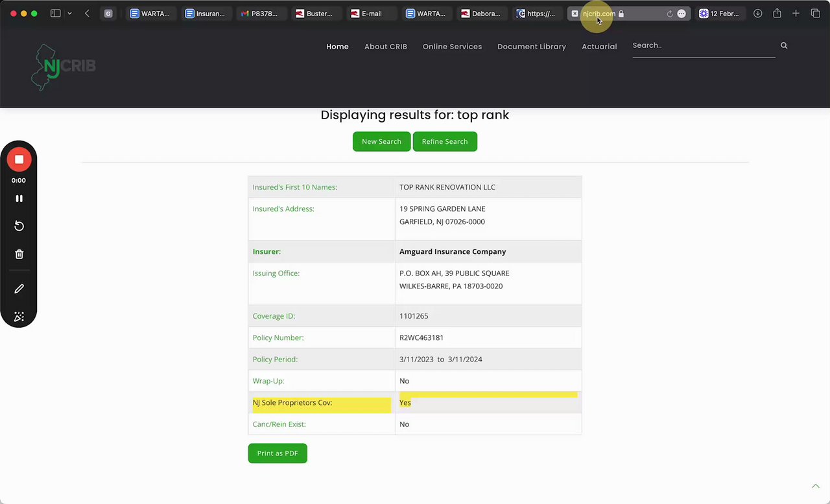Click the Refine Search button
Viewport: 830px width, 504px height.
pos(445,141)
